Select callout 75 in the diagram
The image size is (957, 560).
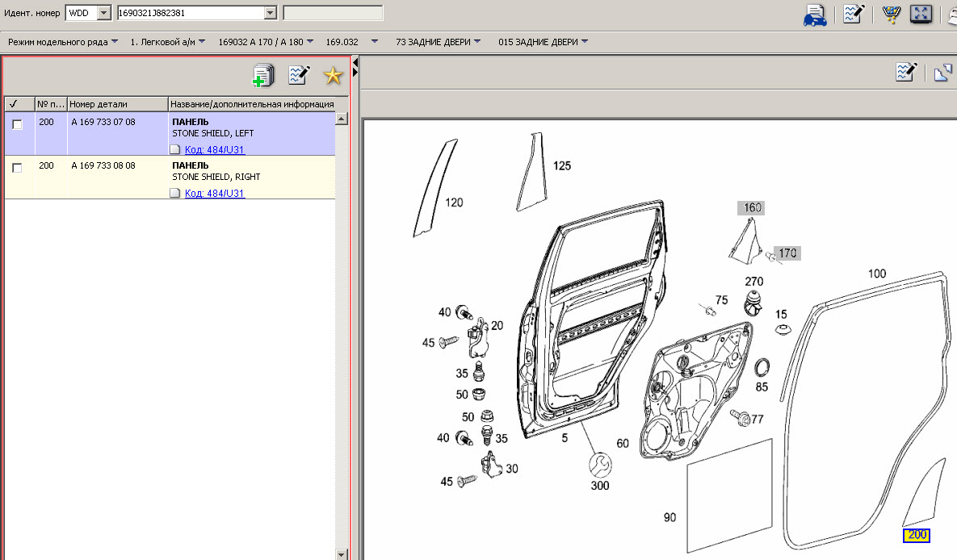(x=721, y=300)
